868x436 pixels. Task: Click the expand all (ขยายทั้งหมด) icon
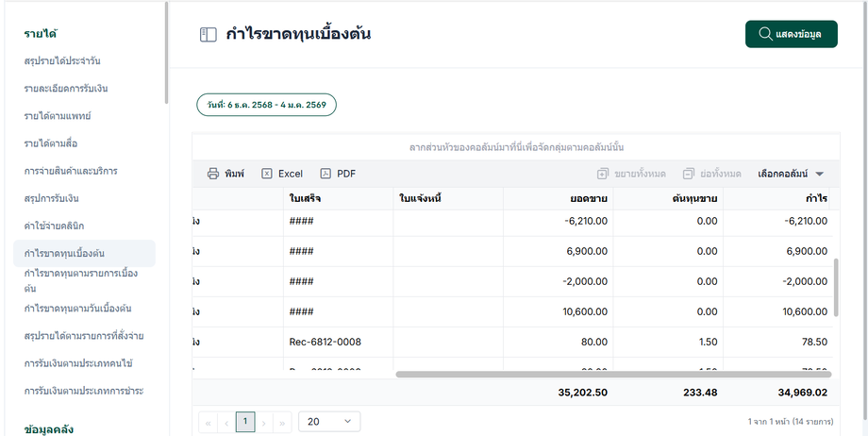pos(603,174)
